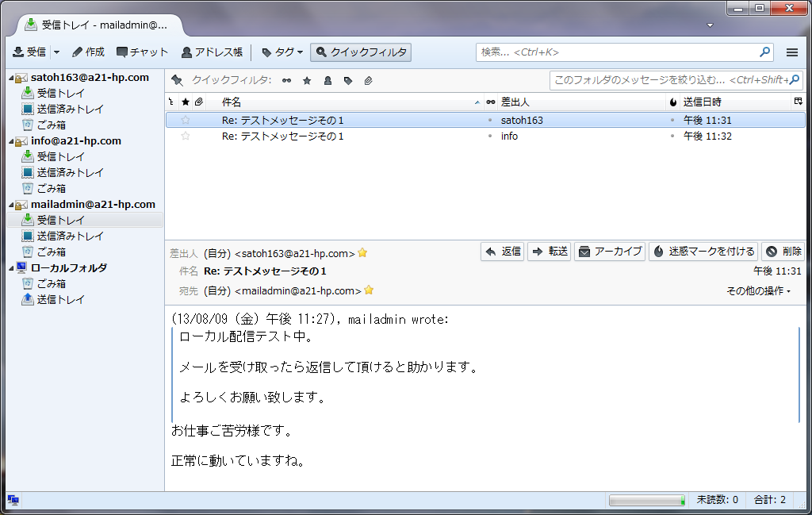812x515 pixels.
Task: Click the Get Messages (受信) button
Action: pyautogui.click(x=29, y=52)
